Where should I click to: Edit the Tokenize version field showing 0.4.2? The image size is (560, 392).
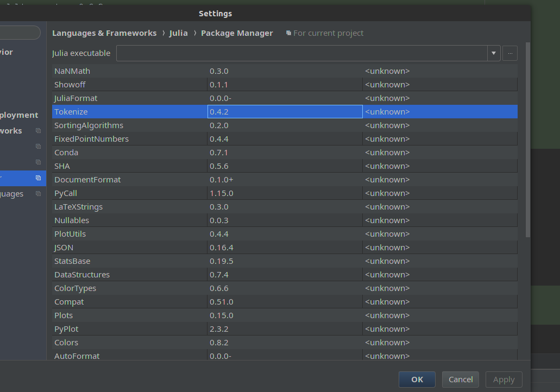284,111
